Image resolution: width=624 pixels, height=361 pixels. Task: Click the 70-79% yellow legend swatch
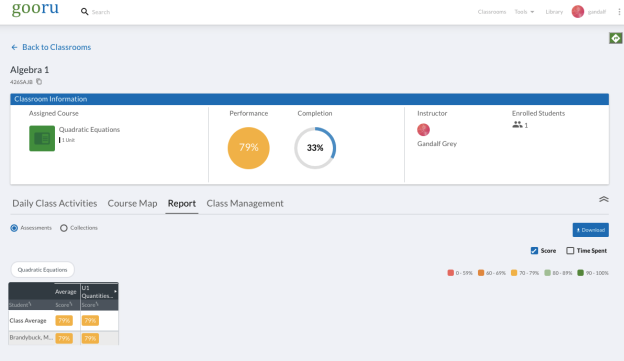click(514, 273)
